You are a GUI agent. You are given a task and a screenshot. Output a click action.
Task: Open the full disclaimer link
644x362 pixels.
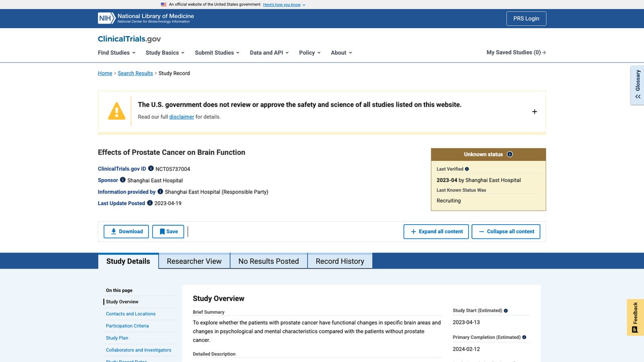[x=182, y=117]
